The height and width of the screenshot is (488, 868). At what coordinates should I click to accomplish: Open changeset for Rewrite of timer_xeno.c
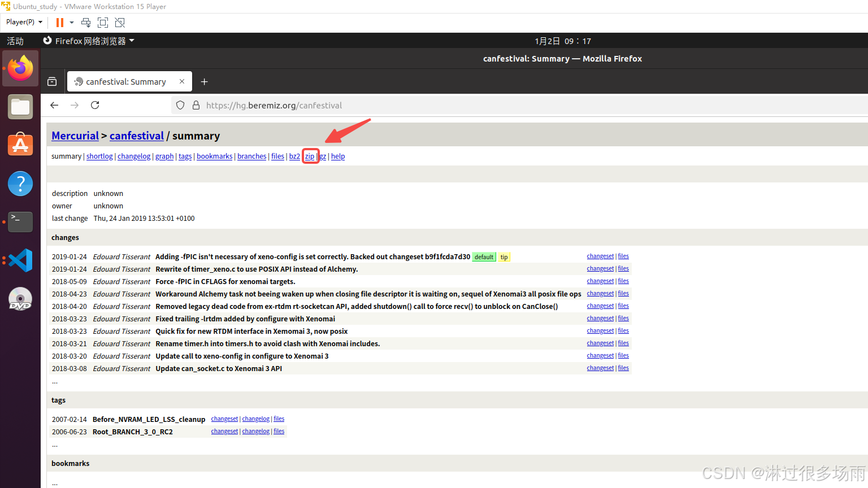click(x=600, y=269)
